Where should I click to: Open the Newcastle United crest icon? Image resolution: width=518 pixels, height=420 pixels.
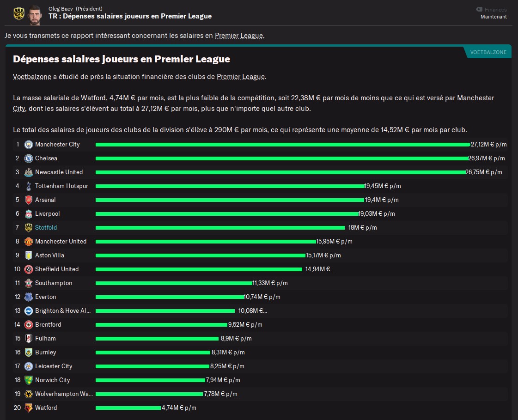click(29, 172)
